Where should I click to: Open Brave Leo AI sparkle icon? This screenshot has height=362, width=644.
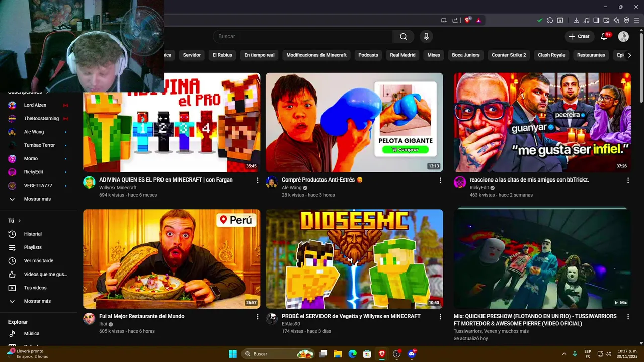click(616, 20)
